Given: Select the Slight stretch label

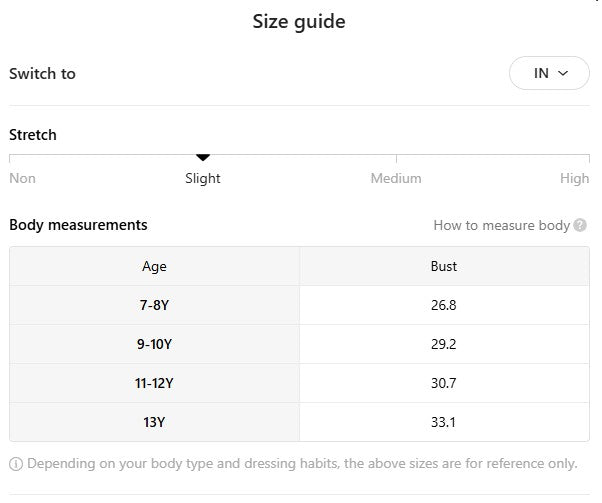Looking at the screenshot, I should 203,178.
